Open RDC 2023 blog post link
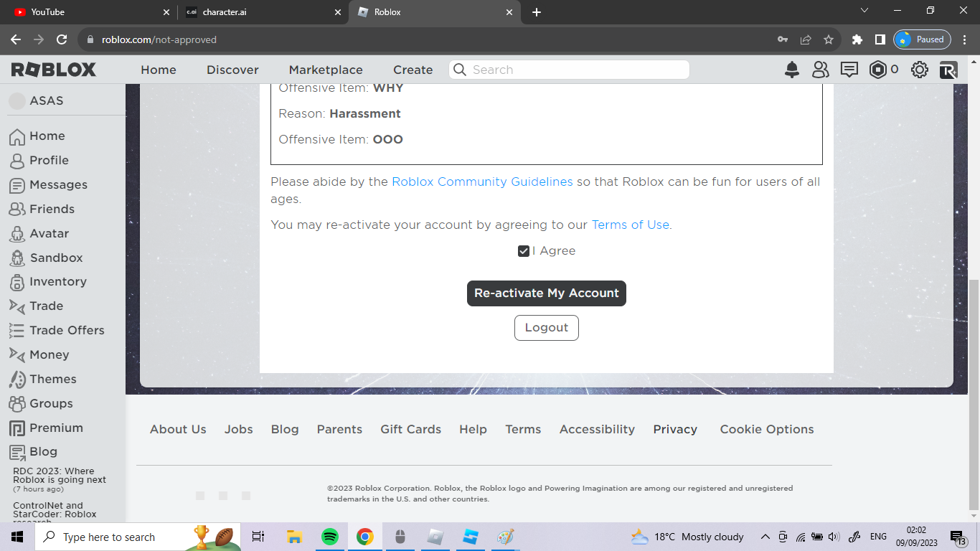980x551 pixels. [60, 476]
